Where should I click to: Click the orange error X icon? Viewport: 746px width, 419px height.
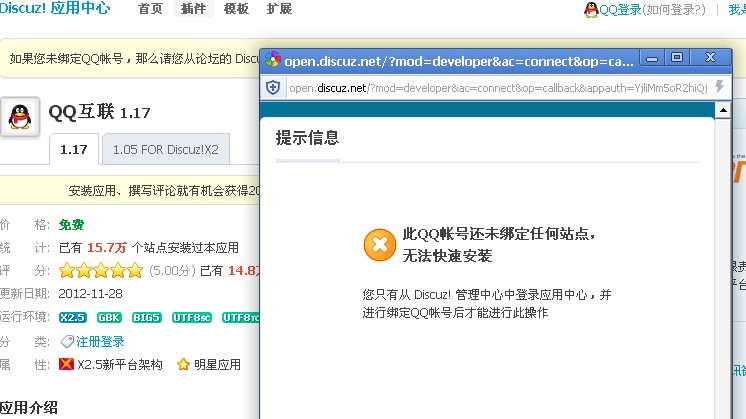[x=380, y=245]
